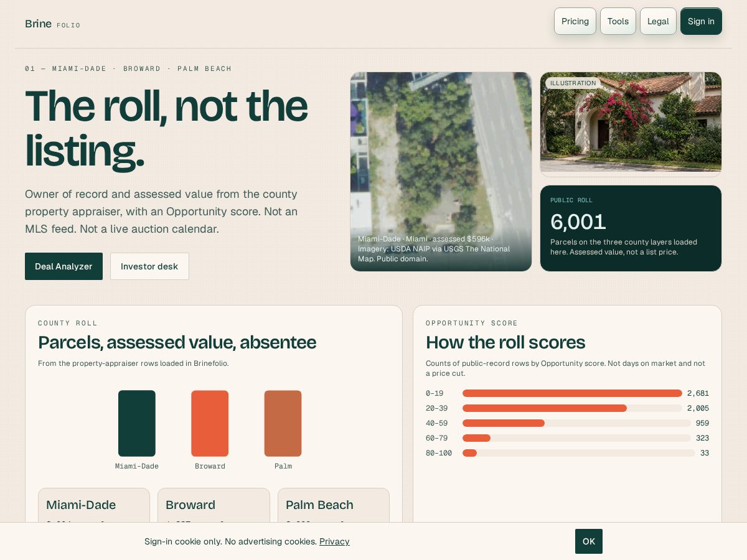Open the Privacy link
The height and width of the screenshot is (560, 747).
[x=334, y=541]
